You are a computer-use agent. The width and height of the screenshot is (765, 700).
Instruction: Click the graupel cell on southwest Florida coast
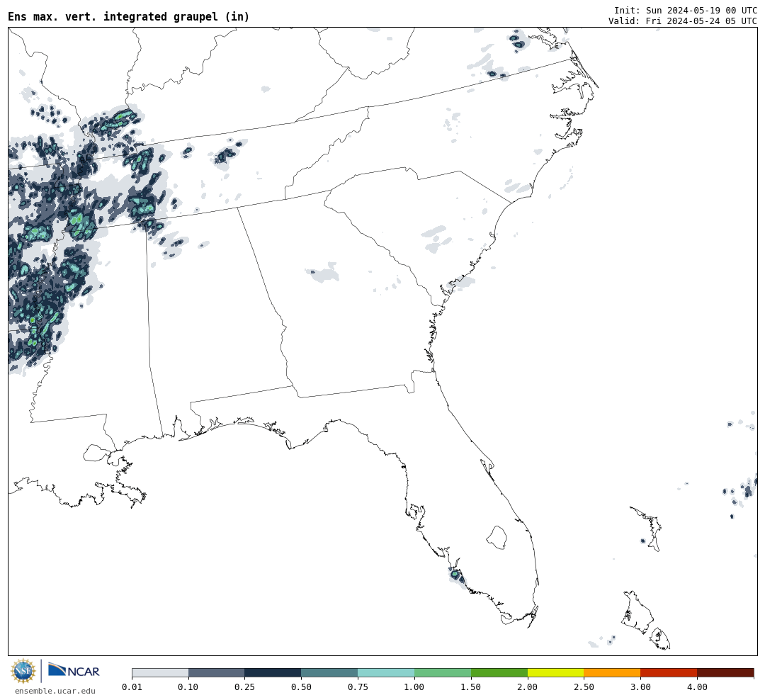point(457,576)
